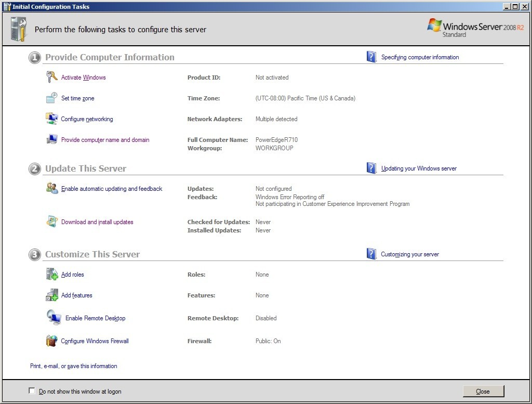Click the Close button at bottom
Image resolution: width=532 pixels, height=404 pixels.
[483, 391]
